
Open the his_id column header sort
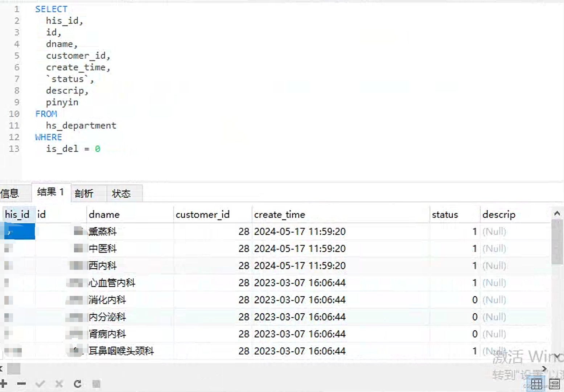(x=18, y=214)
